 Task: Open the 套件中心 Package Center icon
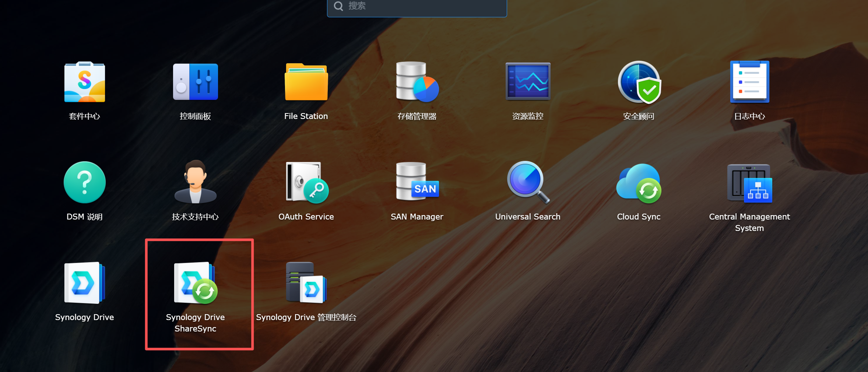84,82
